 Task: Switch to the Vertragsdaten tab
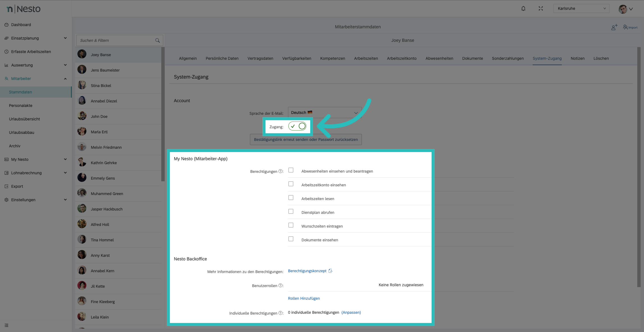[260, 58]
